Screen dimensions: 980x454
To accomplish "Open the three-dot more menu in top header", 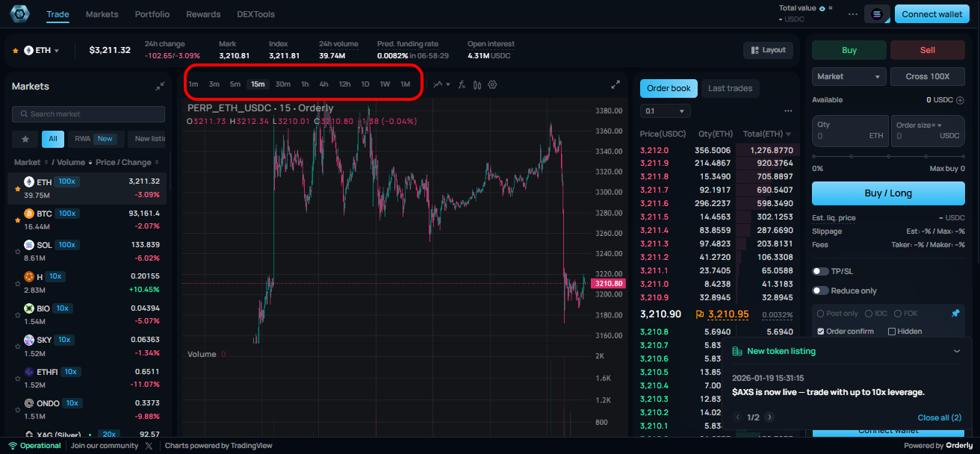I will tap(853, 14).
